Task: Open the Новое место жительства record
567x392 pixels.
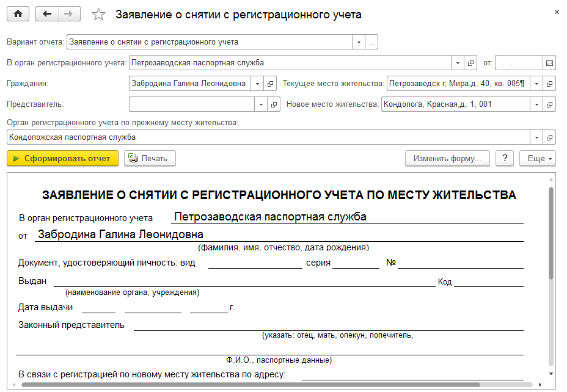Action: click(549, 104)
